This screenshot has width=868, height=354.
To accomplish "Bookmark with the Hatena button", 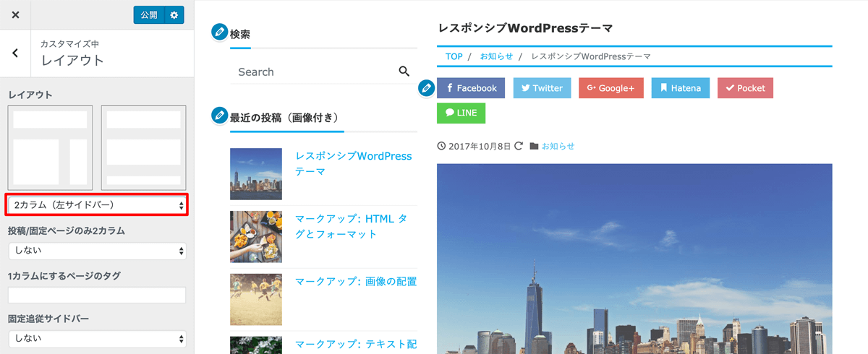I will (x=681, y=88).
